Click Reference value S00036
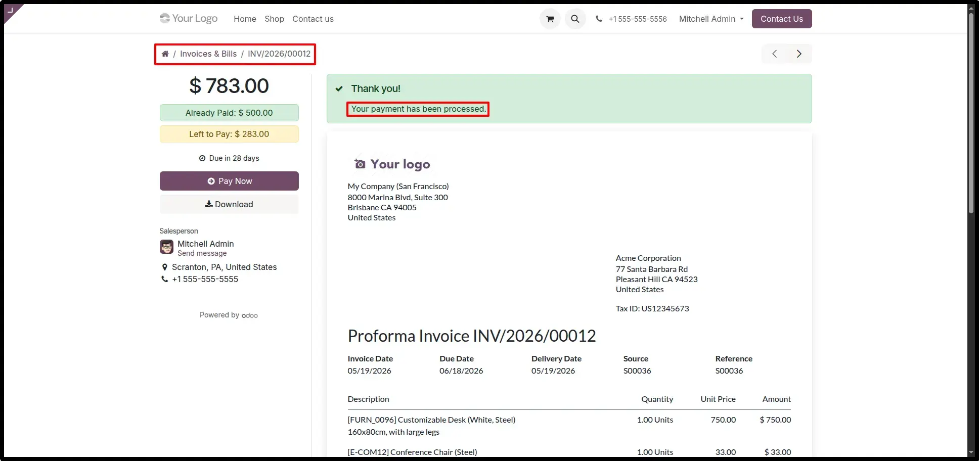 click(729, 371)
